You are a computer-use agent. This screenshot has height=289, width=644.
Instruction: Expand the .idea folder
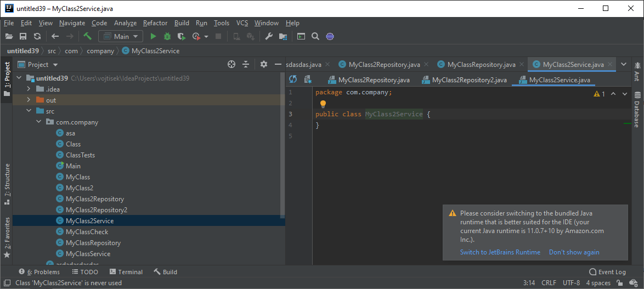(29, 89)
